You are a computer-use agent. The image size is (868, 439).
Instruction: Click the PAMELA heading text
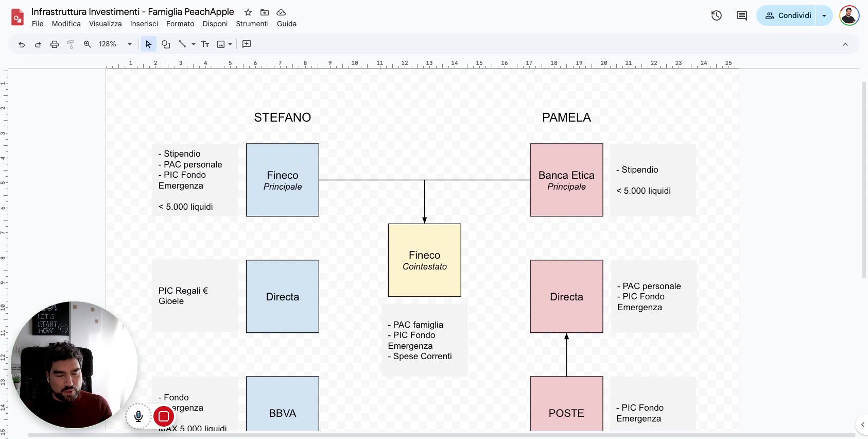click(566, 117)
